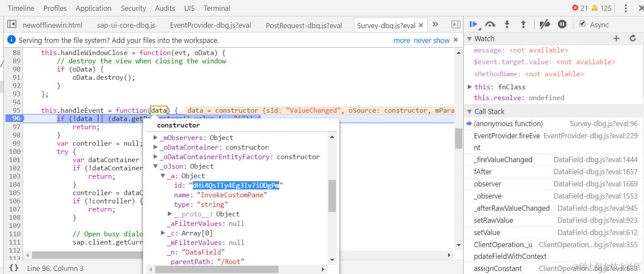644x274 pixels.
Task: Select the observer stack frame
Action: 553,184
